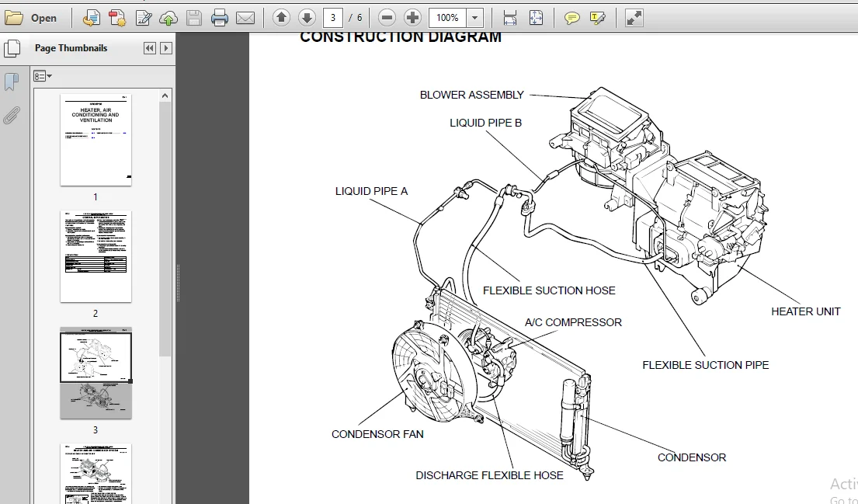Click the LIQUID PIPE A label

coord(372,191)
